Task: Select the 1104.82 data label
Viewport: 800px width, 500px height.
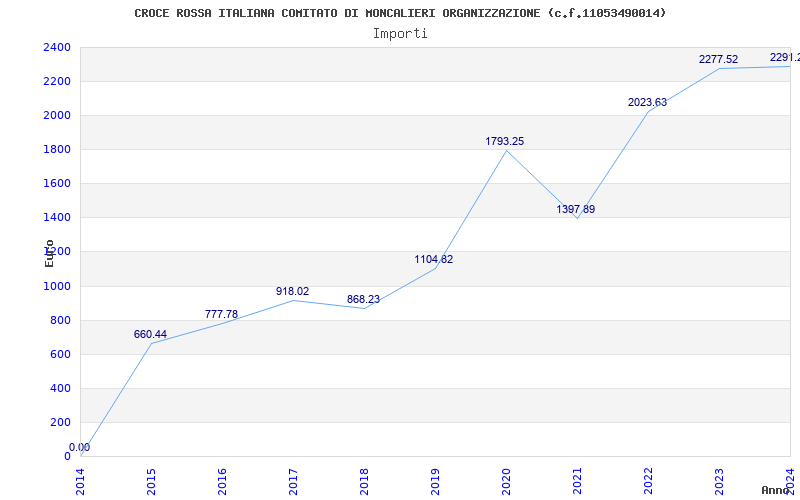Action: pos(434,259)
